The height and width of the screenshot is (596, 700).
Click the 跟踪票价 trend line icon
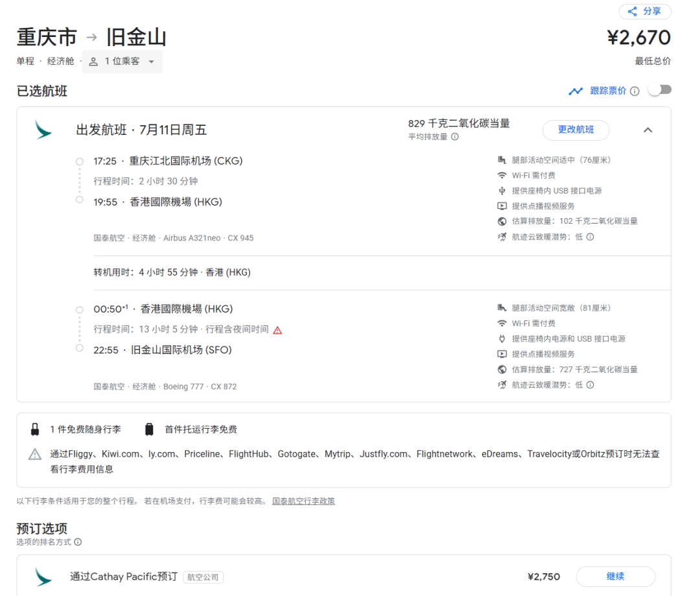pos(576,91)
